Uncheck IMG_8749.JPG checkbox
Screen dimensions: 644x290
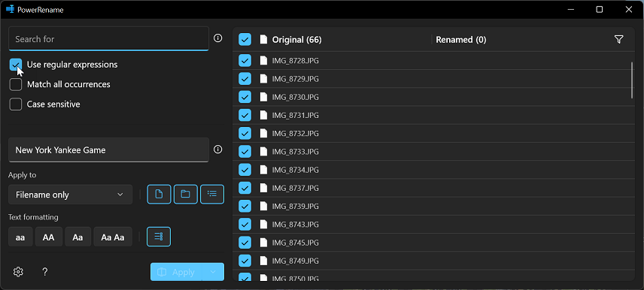click(x=245, y=261)
